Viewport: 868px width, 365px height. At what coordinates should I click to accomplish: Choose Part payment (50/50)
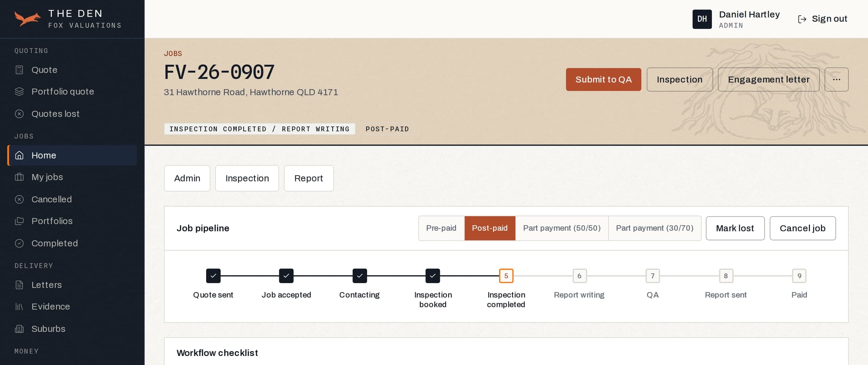coord(562,228)
